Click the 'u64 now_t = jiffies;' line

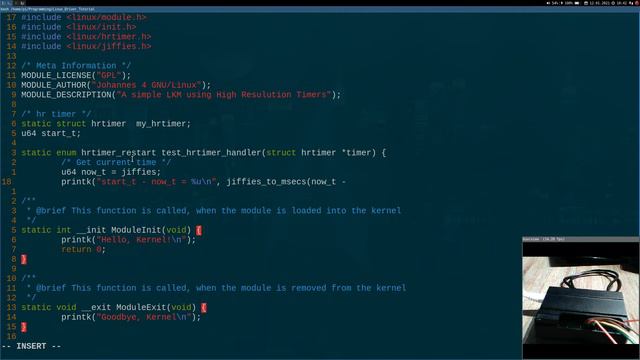tap(111, 172)
